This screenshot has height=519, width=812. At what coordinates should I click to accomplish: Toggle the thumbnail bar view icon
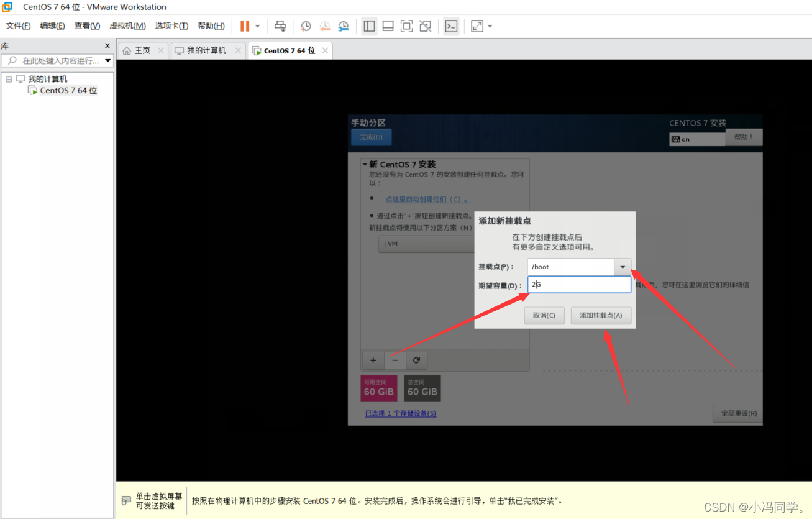pyautogui.click(x=388, y=26)
